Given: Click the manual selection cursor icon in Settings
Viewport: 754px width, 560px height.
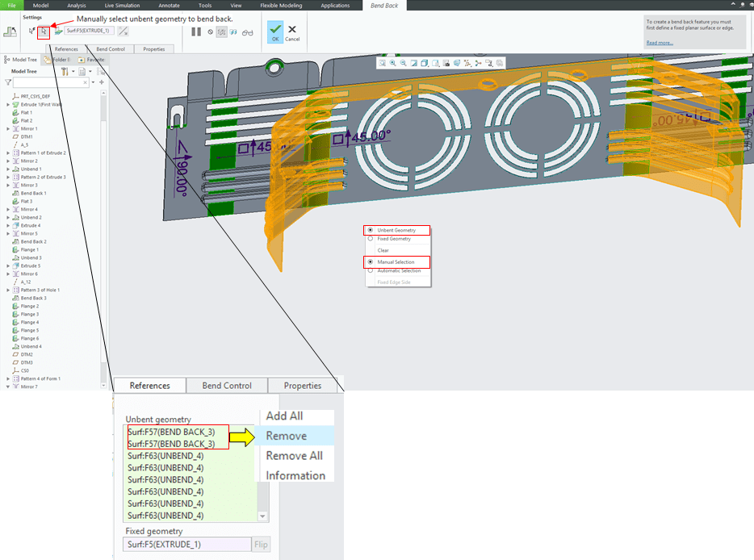Looking at the screenshot, I should (44, 31).
